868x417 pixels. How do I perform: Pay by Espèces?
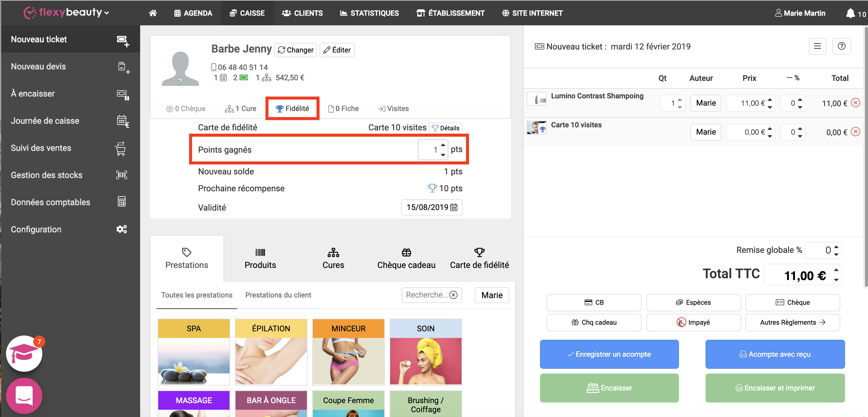pos(693,302)
